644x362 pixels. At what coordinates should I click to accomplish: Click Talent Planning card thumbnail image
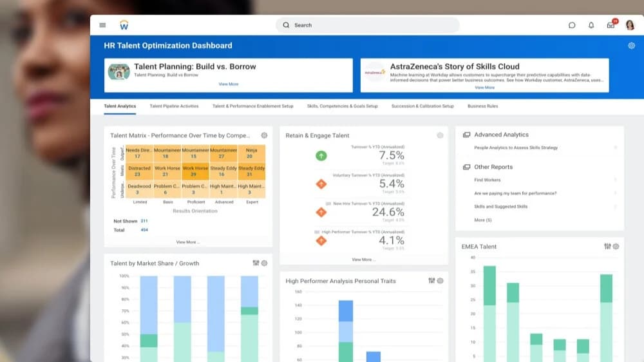(118, 72)
